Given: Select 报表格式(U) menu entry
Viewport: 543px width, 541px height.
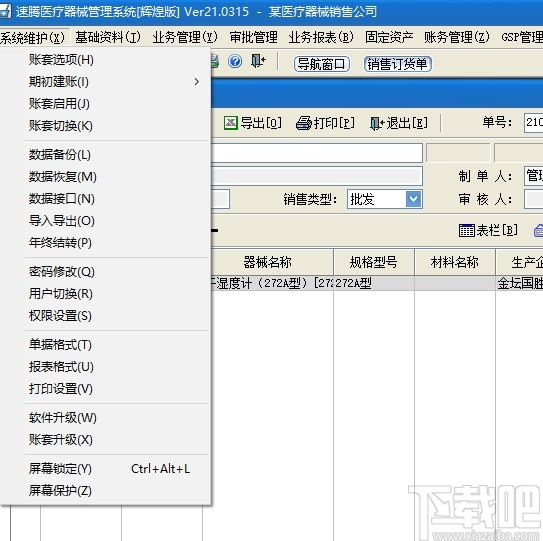Looking at the screenshot, I should tap(106, 367).
